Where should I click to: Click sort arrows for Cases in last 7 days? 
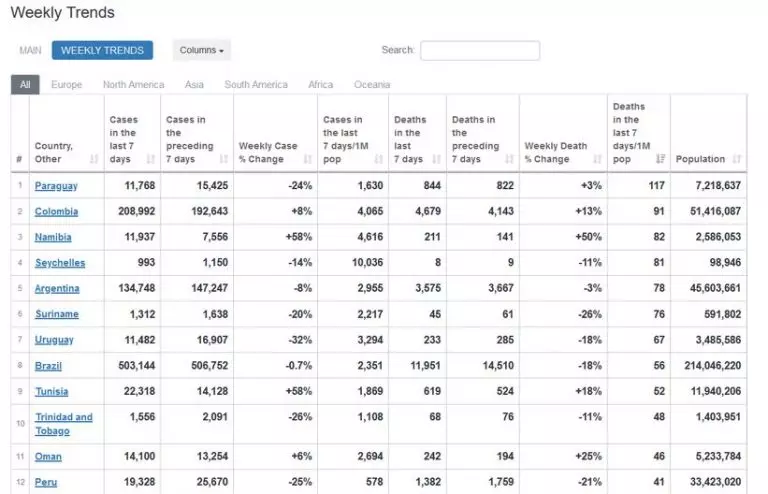pyautogui.click(x=151, y=159)
